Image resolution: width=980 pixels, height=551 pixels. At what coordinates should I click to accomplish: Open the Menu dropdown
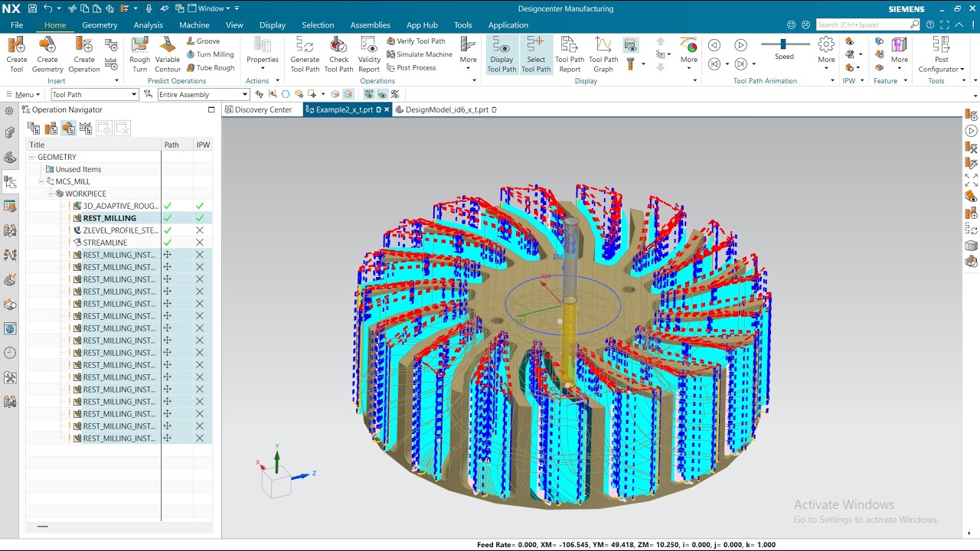(23, 95)
